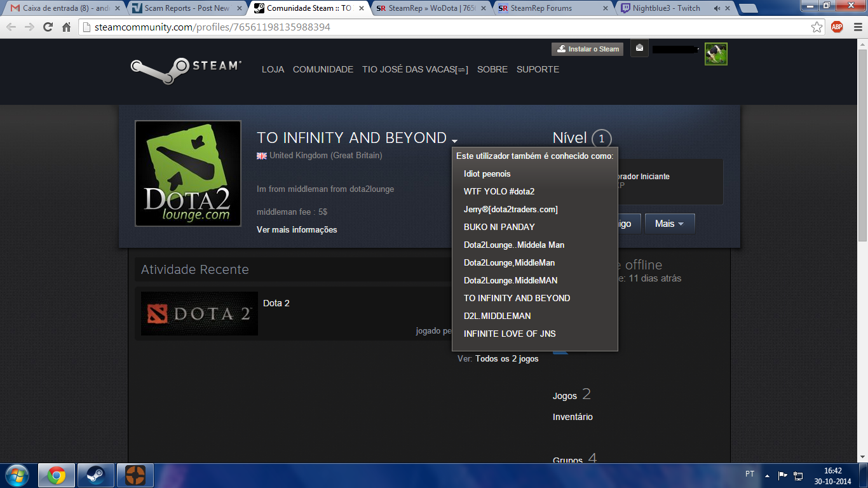The height and width of the screenshot is (488, 868).
Task: Show hidden tray icons arrow
Action: point(767,475)
